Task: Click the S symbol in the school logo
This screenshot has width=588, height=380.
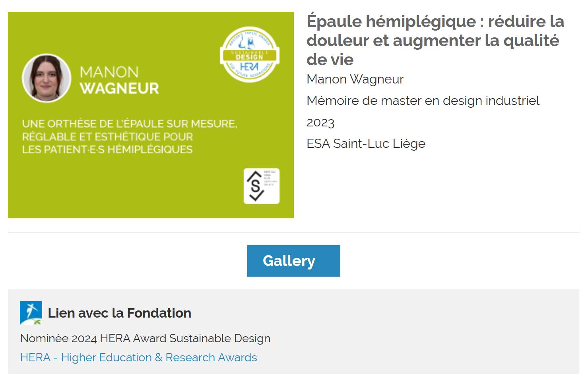Action: 256,186
